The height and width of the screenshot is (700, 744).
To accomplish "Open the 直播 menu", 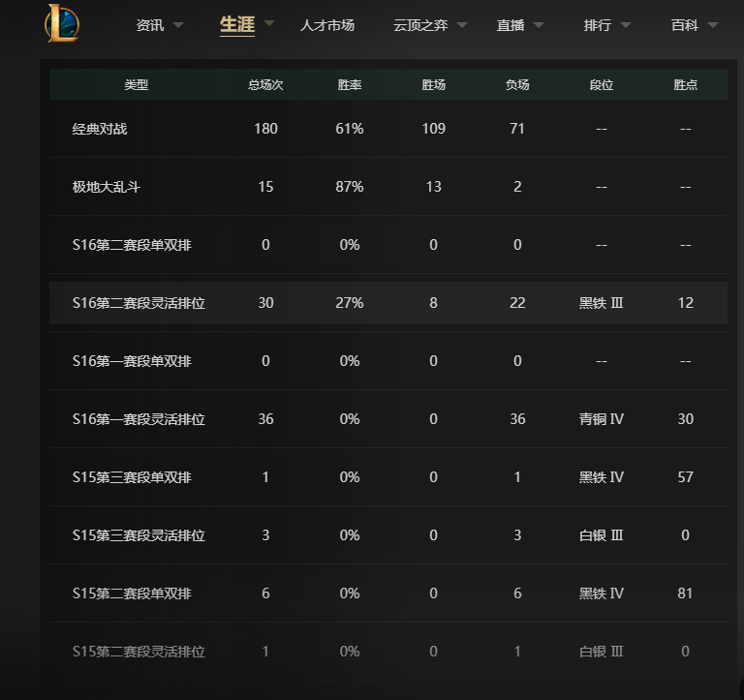I will pyautogui.click(x=511, y=25).
